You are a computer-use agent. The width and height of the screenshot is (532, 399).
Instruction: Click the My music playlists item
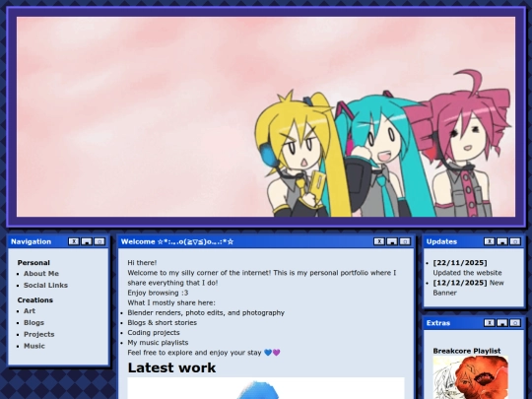point(158,342)
